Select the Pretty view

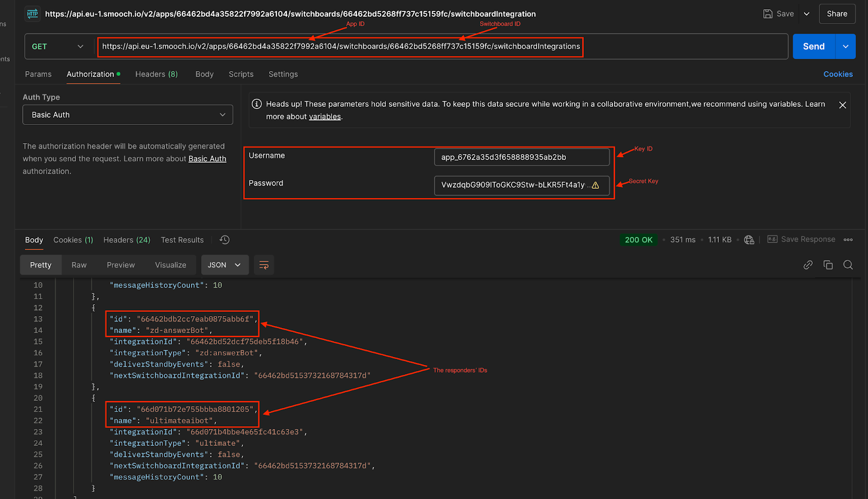coord(41,265)
